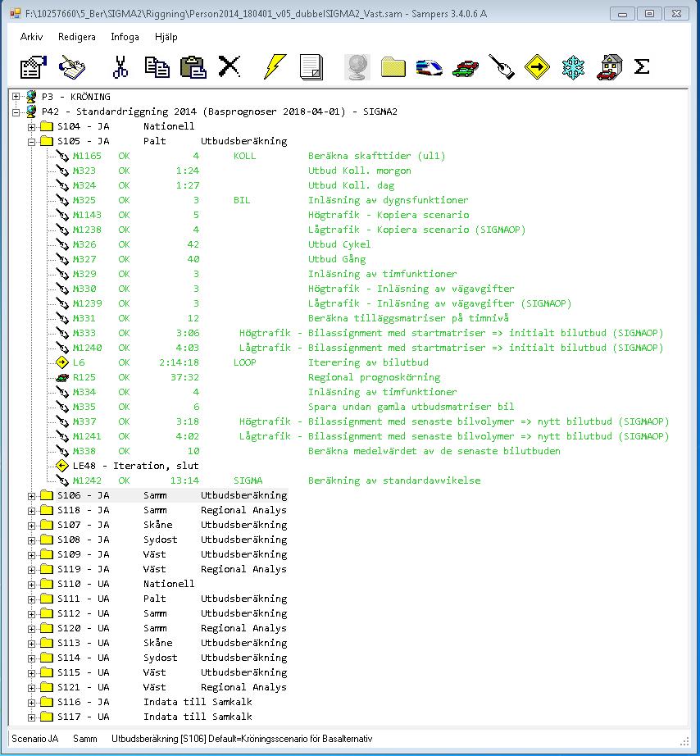The width and height of the screenshot is (700, 756).
Task: Collapse the S105 - JA Palt folder
Action: tap(31, 142)
